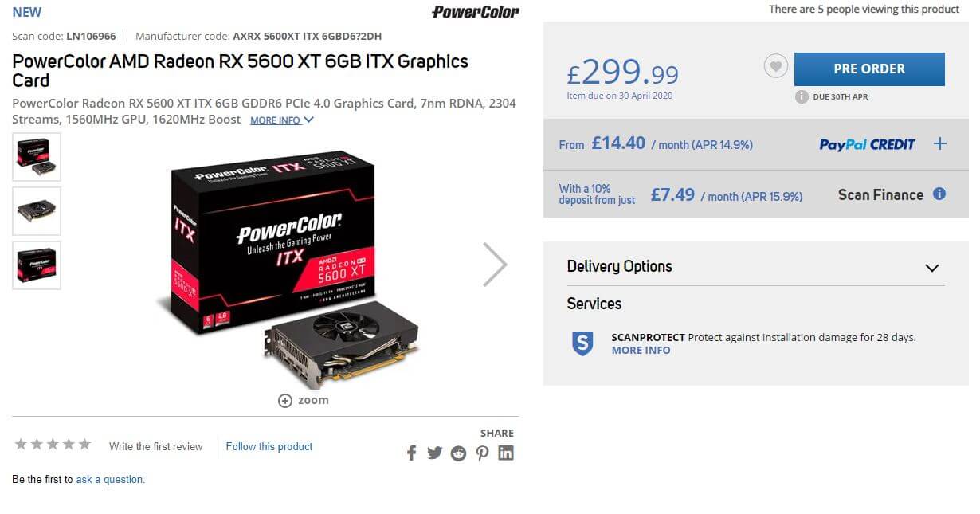Share product on Reddit
Image resolution: width=980 pixels, height=514 pixels.
(x=458, y=453)
